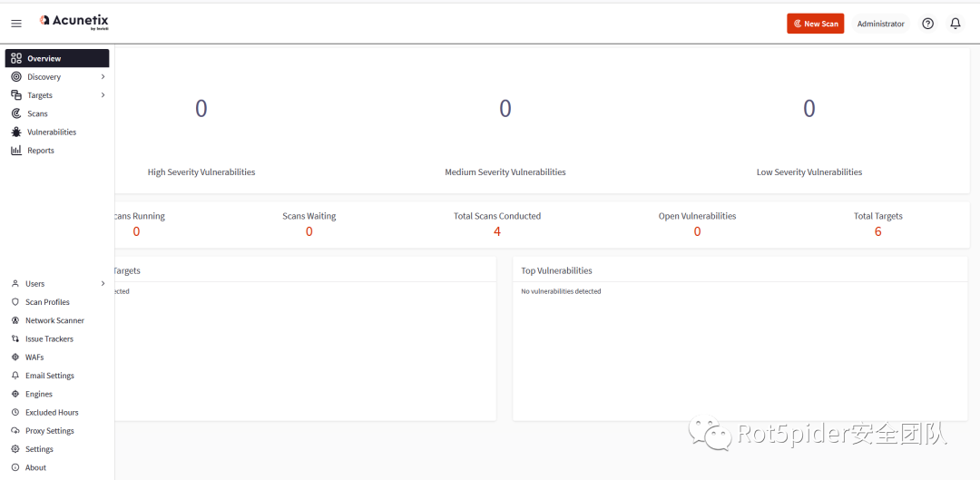Click the Targets icon in sidebar
The width and height of the screenshot is (980, 480).
[16, 95]
